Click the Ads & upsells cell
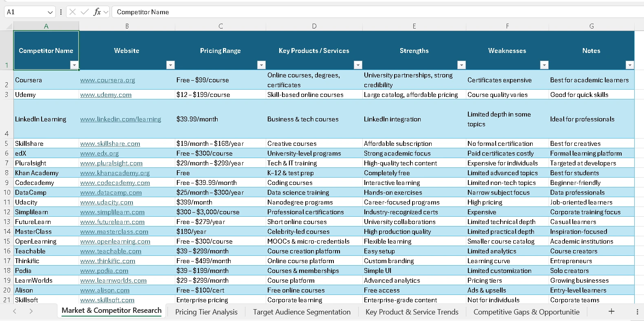644x321 pixels. point(507,290)
